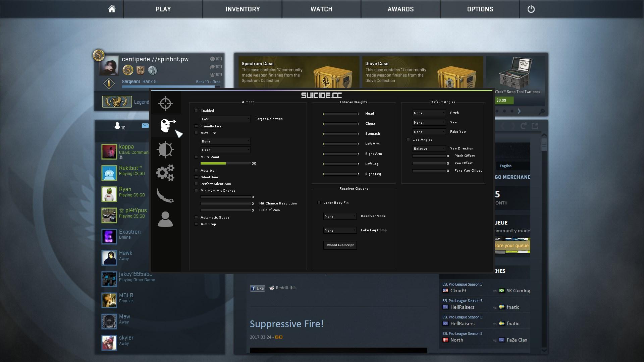Tick the Silent Aim checkbox
644x362 pixels.
pyautogui.click(x=196, y=177)
